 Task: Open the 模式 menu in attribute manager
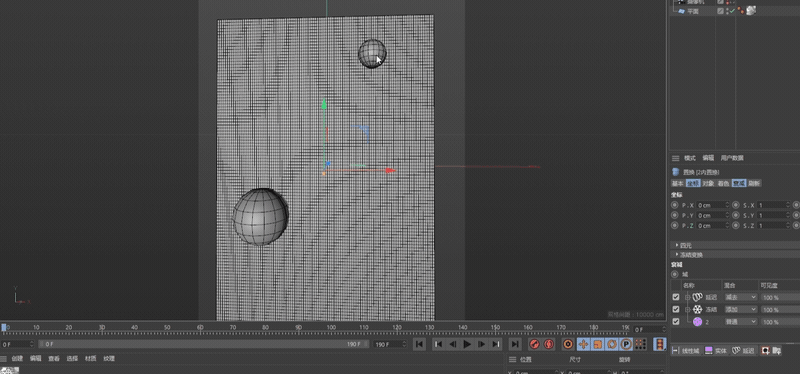point(689,158)
